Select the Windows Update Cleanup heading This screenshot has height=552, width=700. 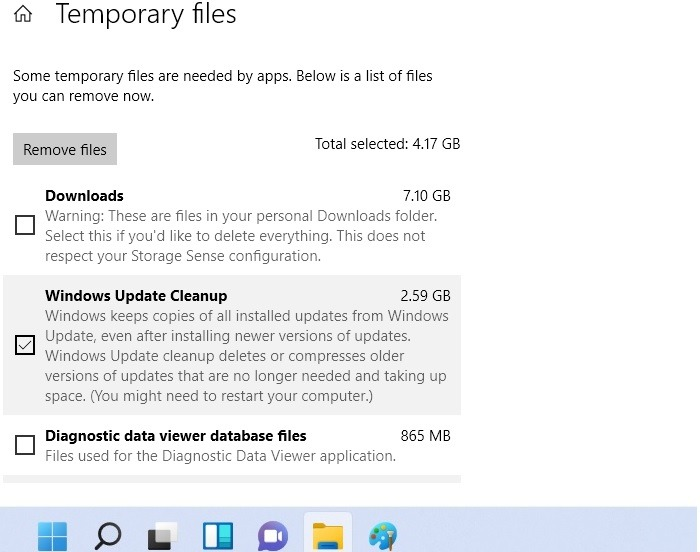coord(136,296)
